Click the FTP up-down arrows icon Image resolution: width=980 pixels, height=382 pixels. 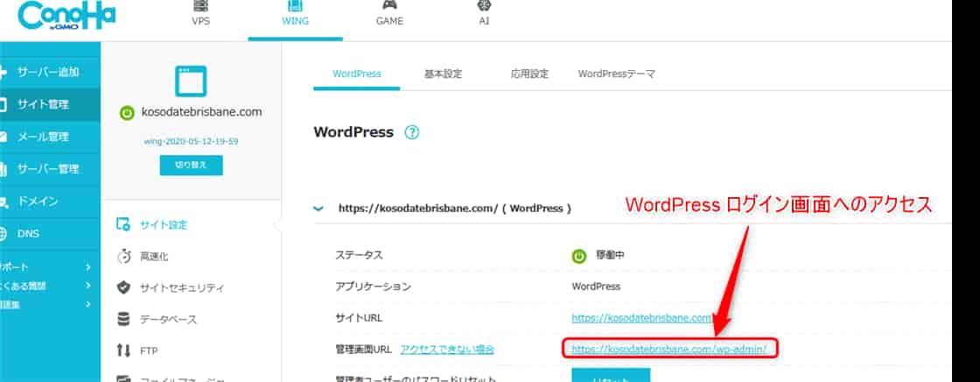(123, 350)
